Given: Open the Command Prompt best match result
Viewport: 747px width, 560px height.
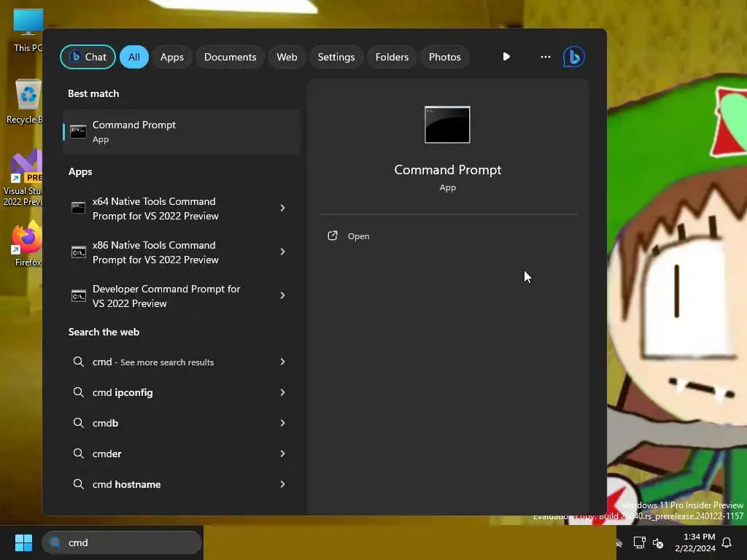Looking at the screenshot, I should [x=182, y=132].
